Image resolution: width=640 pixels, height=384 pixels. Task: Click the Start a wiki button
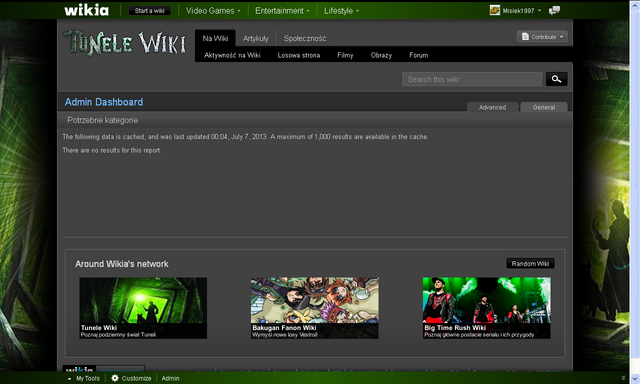click(x=149, y=11)
